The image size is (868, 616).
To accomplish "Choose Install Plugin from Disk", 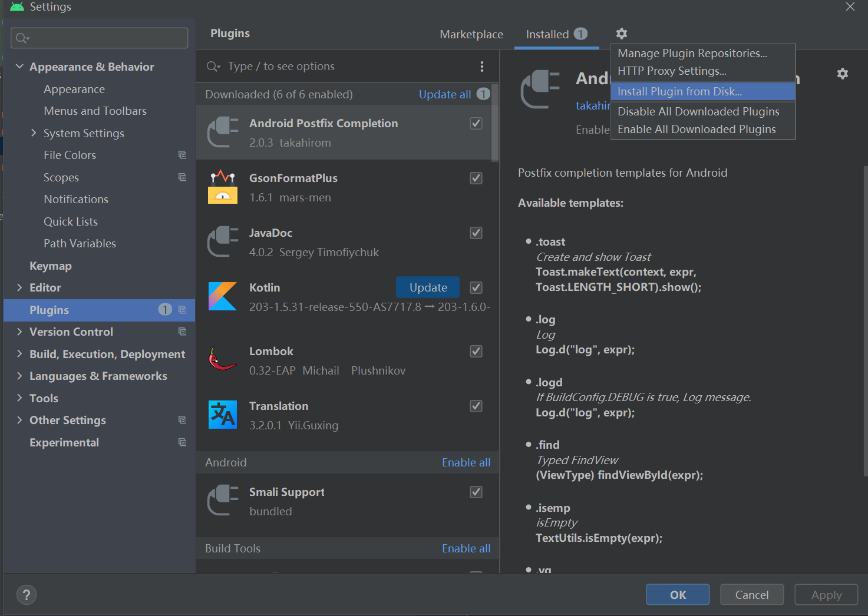I will tap(703, 91).
